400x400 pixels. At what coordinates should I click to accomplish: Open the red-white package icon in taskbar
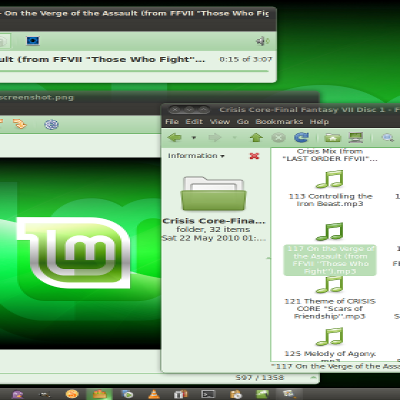(181, 394)
